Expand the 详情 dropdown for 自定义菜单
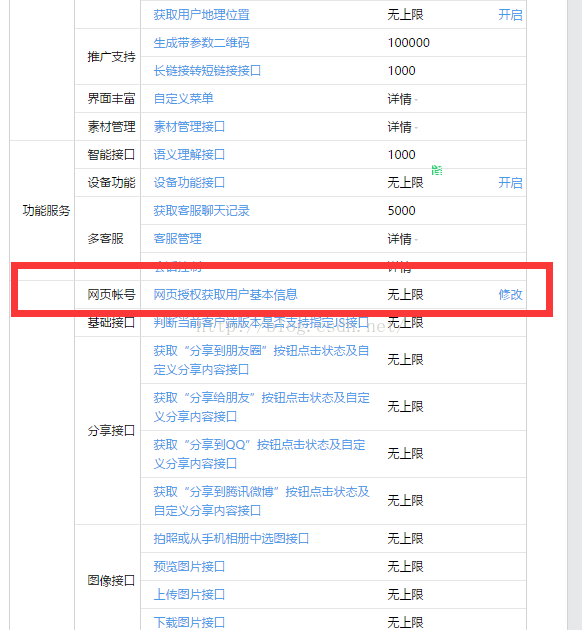This screenshot has width=582, height=630. pos(402,99)
